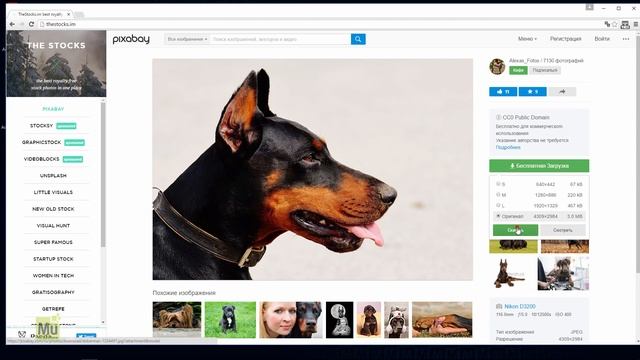Click the author's avatar picture
Viewport: 640px width, 360px height.
click(497, 66)
